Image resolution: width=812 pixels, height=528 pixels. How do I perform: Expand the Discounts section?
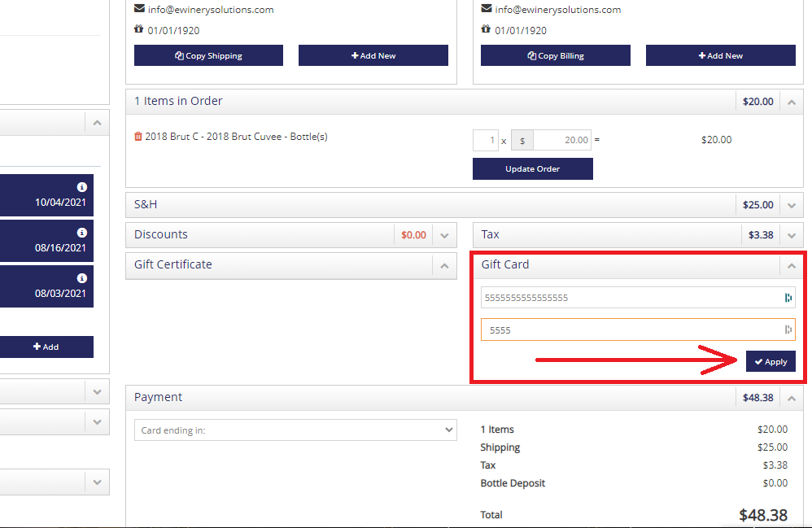pos(444,236)
